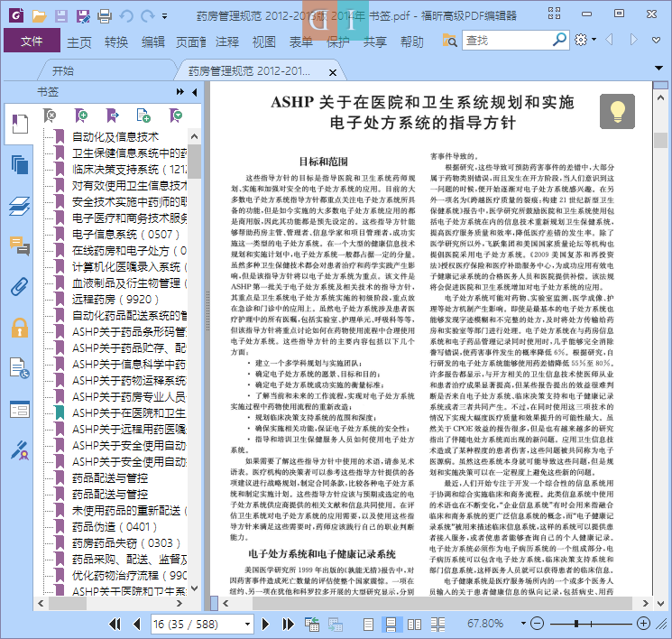Enable facing two-page view mode
Screen dimensions: 672x639
point(414,624)
